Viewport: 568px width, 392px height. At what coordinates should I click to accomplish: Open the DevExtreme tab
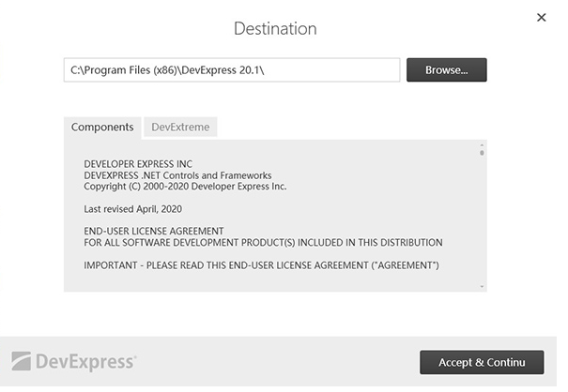click(180, 127)
